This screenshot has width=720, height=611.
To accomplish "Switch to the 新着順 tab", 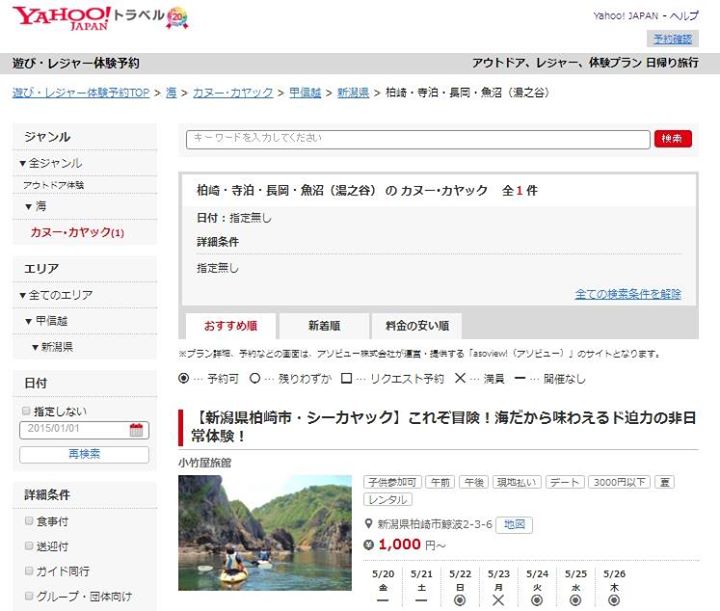I will coord(324,326).
